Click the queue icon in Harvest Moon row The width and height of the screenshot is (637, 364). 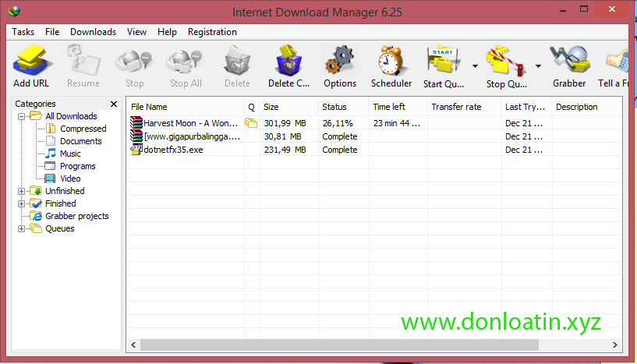tap(251, 122)
